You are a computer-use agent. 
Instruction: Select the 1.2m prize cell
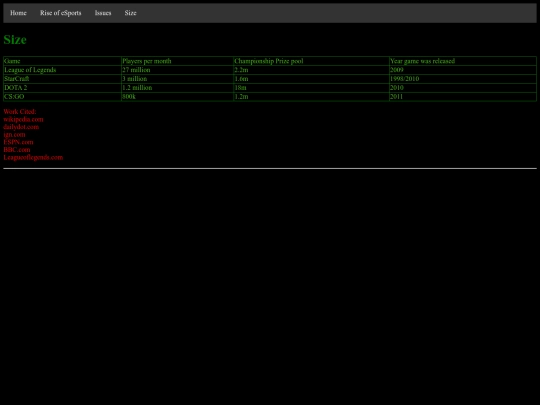(311, 97)
